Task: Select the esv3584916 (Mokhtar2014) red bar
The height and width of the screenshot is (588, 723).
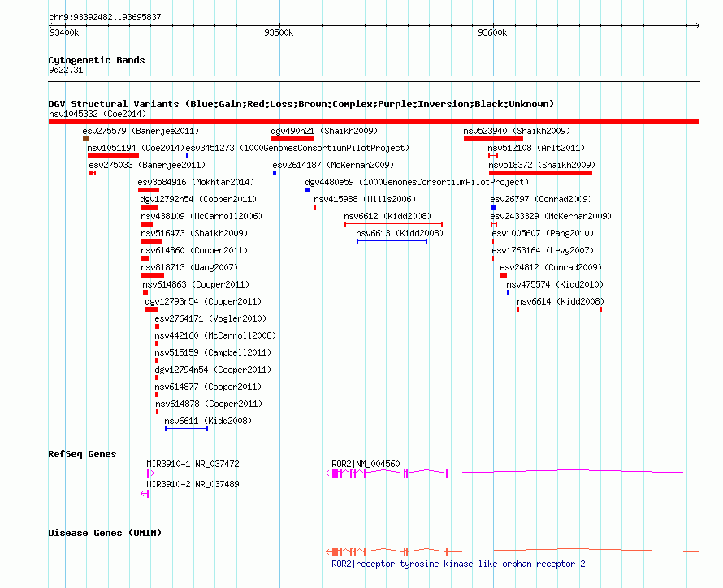Action: (149, 190)
